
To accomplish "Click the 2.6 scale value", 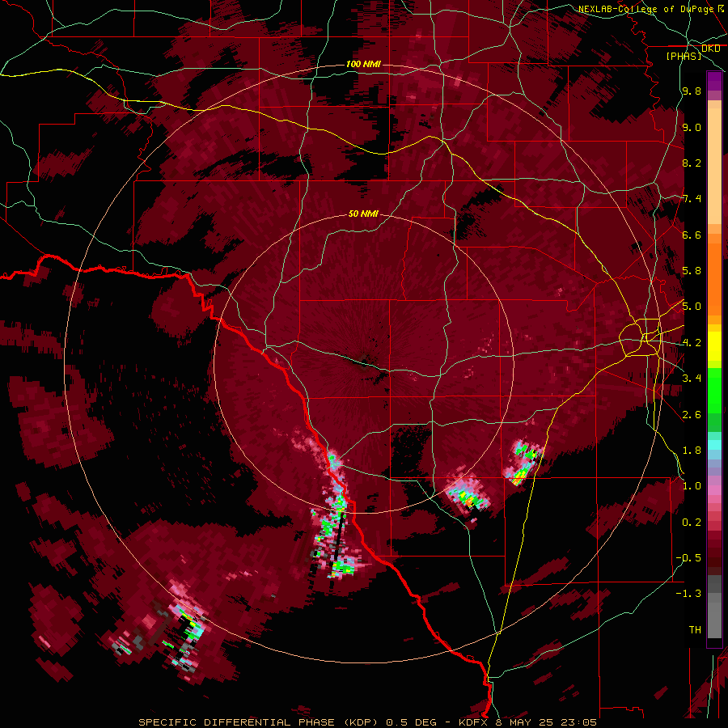I will (x=692, y=415).
